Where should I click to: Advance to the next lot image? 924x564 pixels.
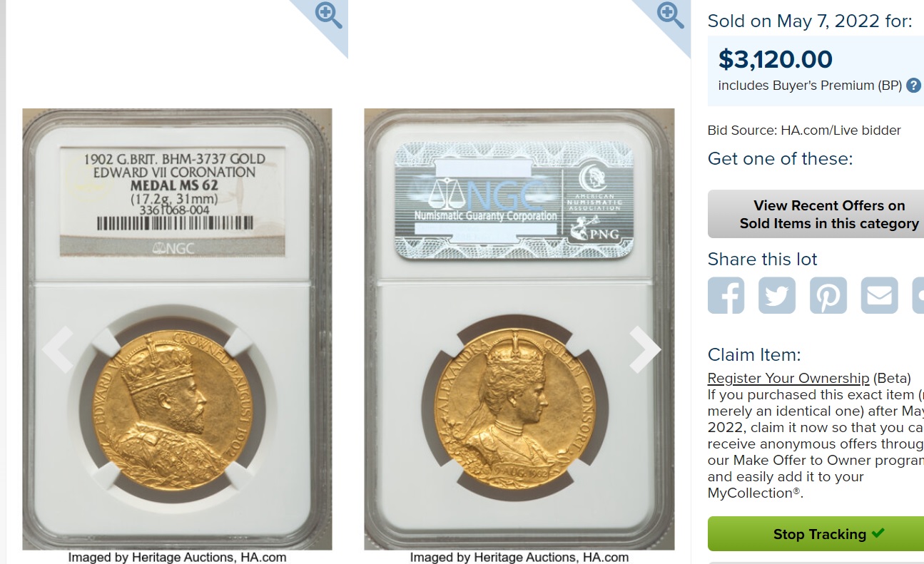(645, 349)
